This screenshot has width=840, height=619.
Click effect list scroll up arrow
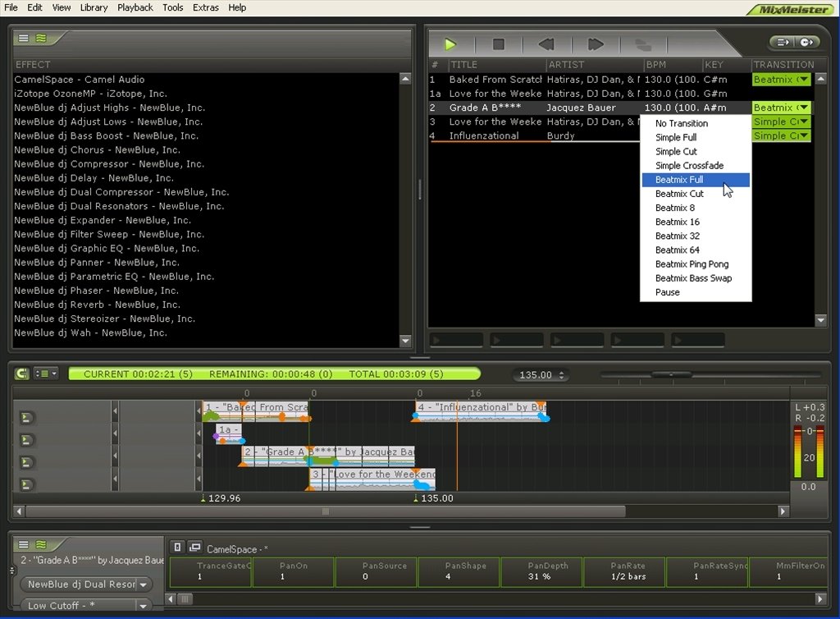pos(405,79)
